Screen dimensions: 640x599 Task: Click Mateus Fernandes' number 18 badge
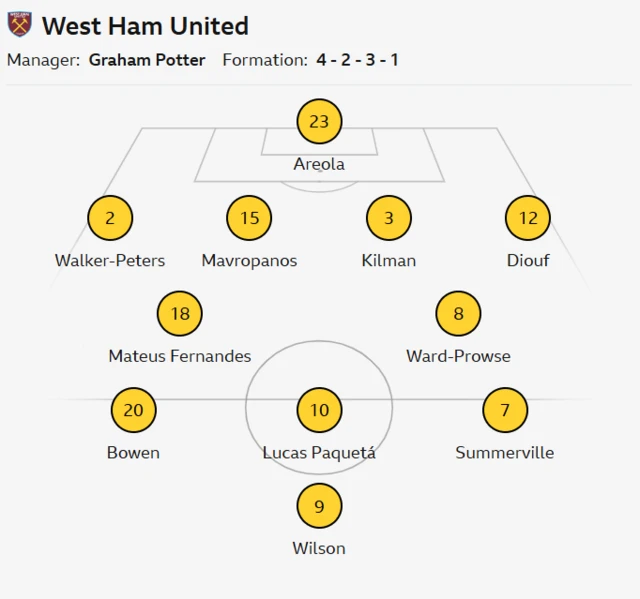point(180,314)
